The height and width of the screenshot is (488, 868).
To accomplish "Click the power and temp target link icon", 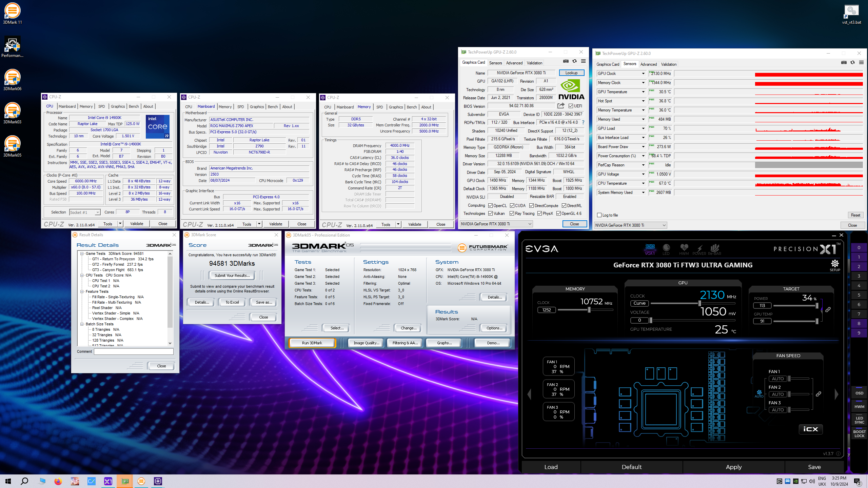I will tap(828, 310).
